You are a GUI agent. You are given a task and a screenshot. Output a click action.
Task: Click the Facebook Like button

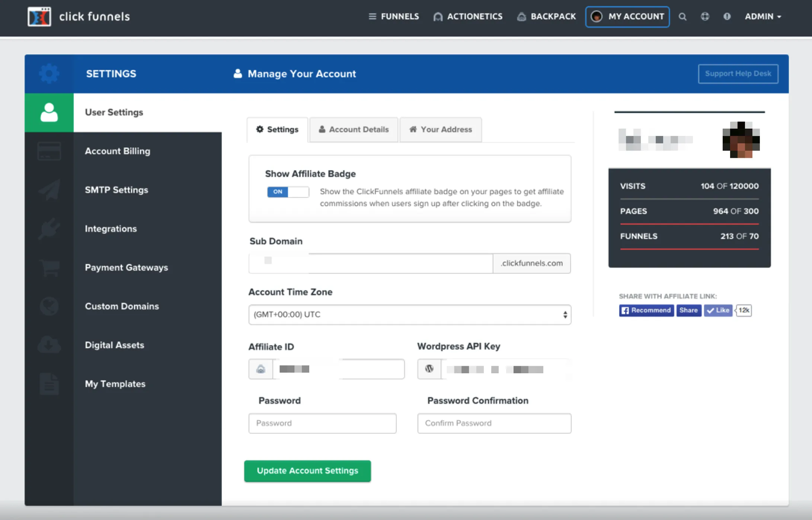pyautogui.click(x=717, y=310)
